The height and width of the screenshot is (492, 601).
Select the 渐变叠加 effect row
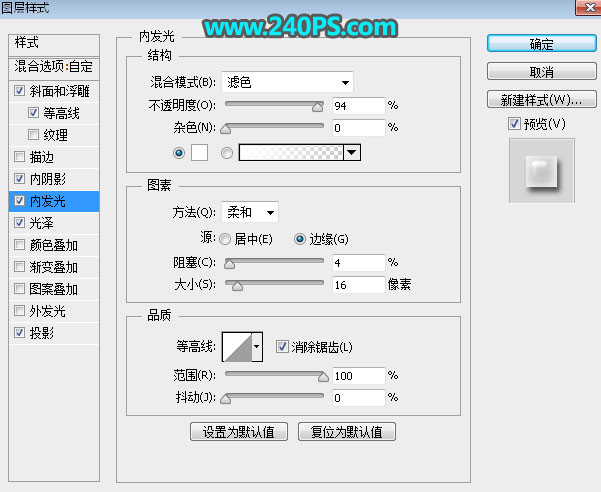coord(54,267)
